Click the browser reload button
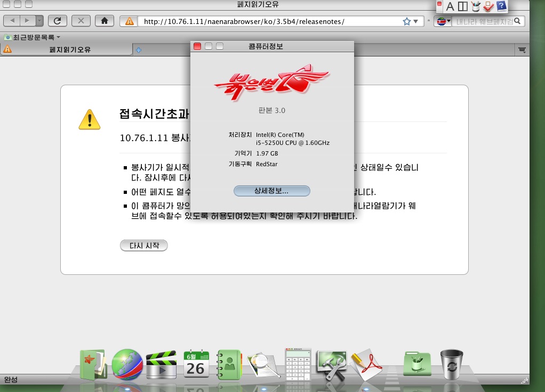The width and height of the screenshot is (545, 392). (57, 21)
